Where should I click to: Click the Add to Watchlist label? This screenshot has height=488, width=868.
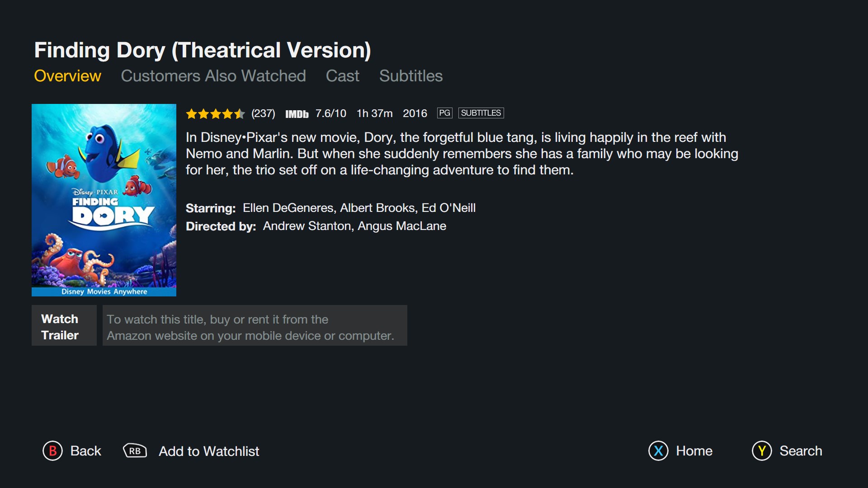[x=209, y=451]
